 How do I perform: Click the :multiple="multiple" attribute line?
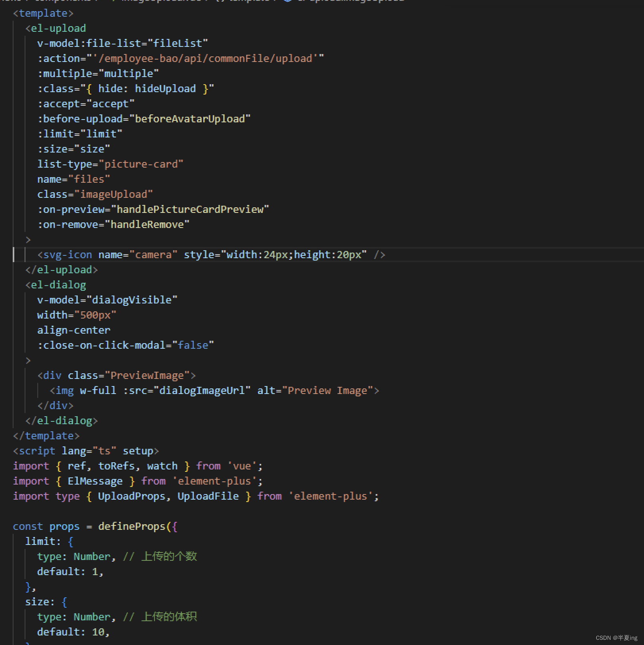pos(98,73)
